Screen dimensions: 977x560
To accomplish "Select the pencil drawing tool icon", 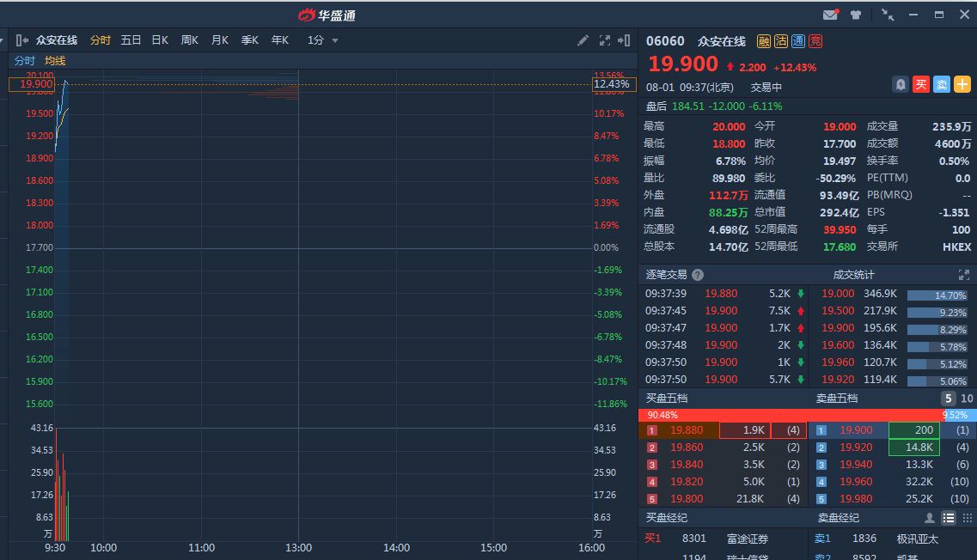I will (583, 40).
